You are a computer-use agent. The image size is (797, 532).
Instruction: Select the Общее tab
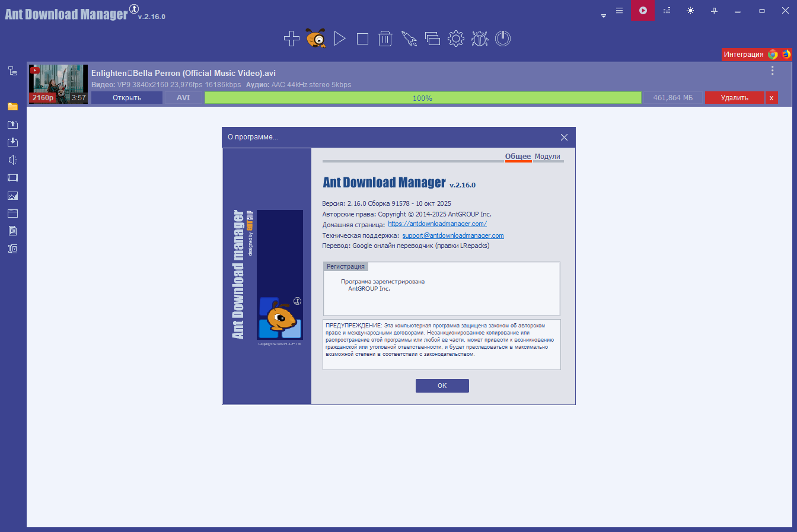click(x=518, y=157)
